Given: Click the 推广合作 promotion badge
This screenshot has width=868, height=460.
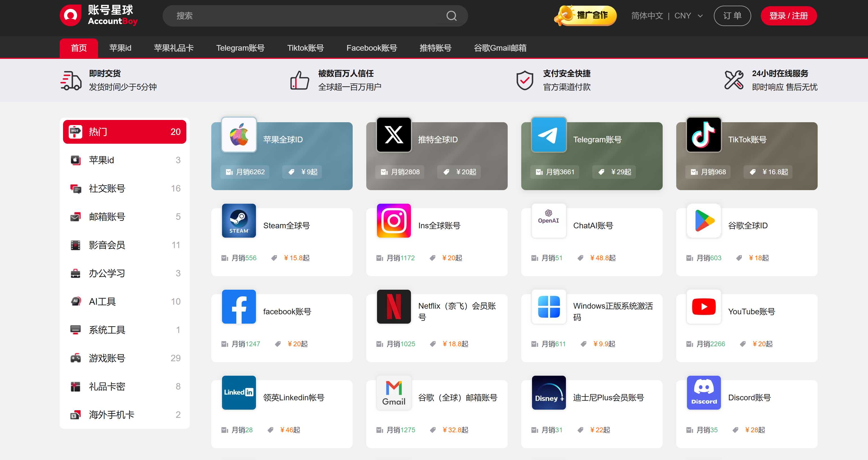Looking at the screenshot, I should (x=585, y=16).
